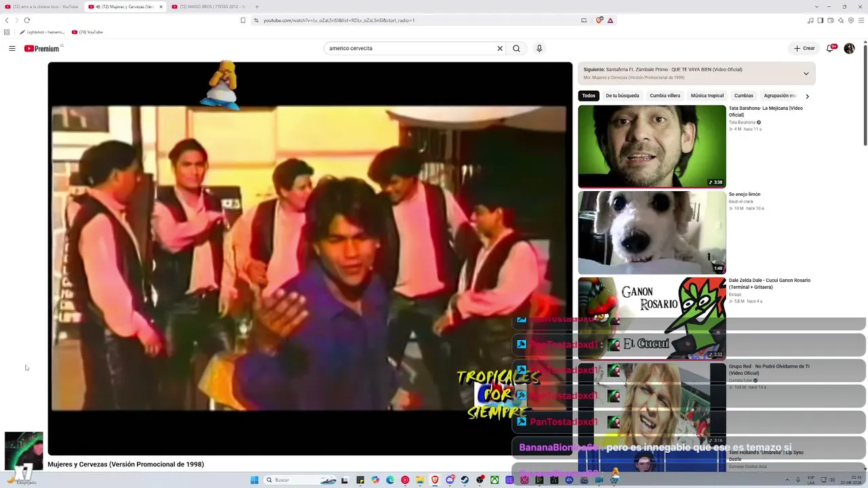Click the 'Se enojo limón' title
The height and width of the screenshot is (488, 868).
745,195
